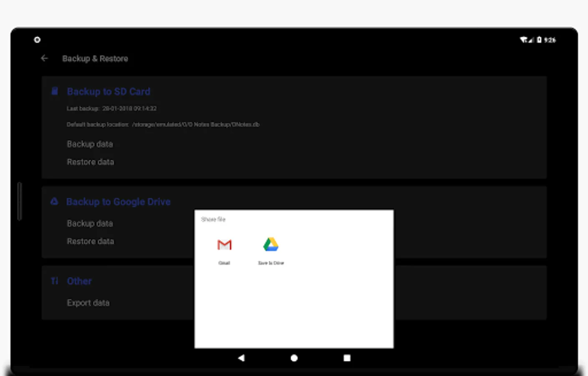Screen dimensions: 588x376
Task: Tap the Android recent apps button
Action: [347, 358]
